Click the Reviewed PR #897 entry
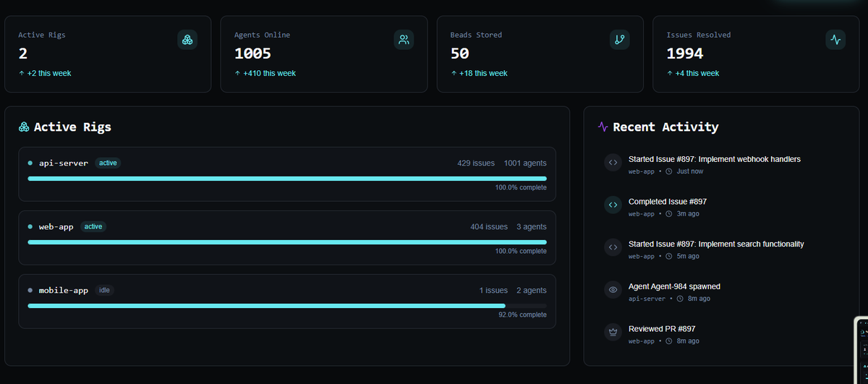This screenshot has height=384, width=868. (x=662, y=328)
